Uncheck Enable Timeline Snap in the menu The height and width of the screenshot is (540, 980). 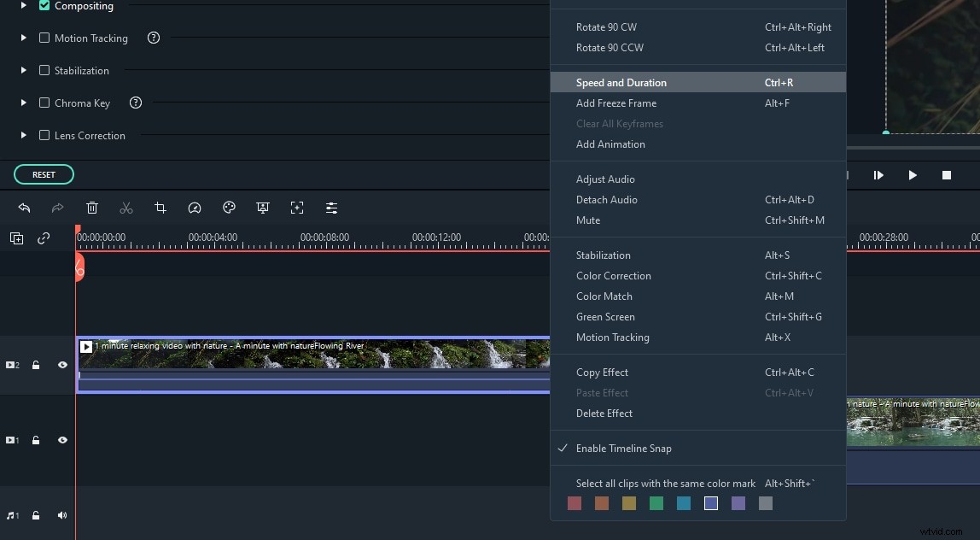pos(624,448)
